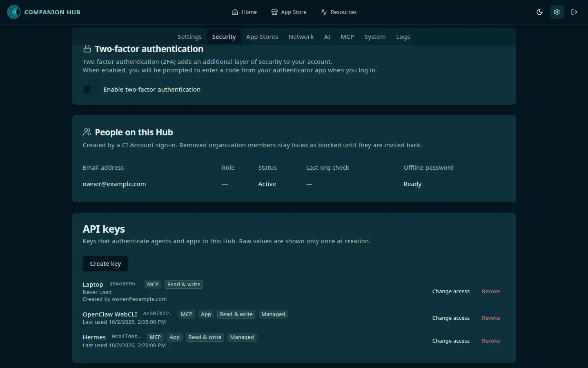Click the Hermes key name
The width and height of the screenshot is (588, 368).
tap(94, 337)
